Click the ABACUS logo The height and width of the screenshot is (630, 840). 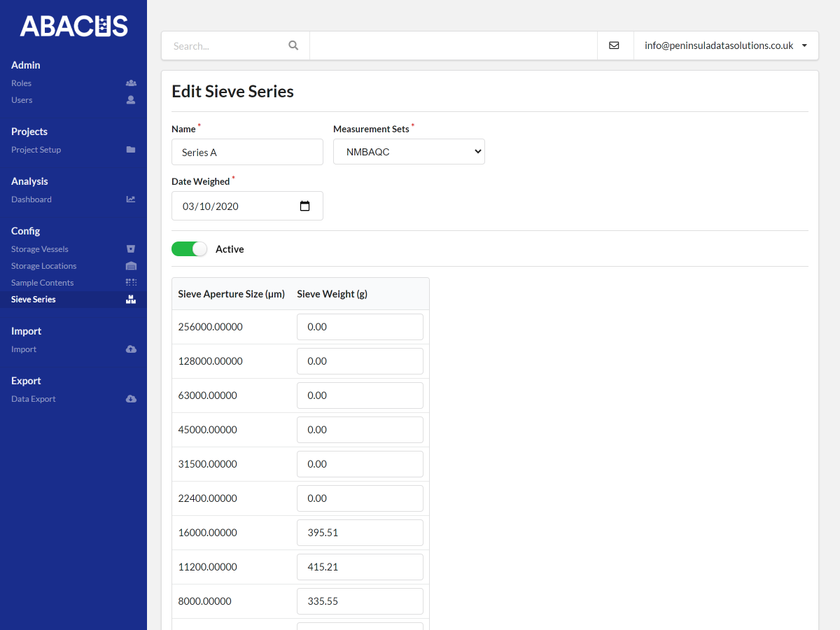tap(73, 27)
